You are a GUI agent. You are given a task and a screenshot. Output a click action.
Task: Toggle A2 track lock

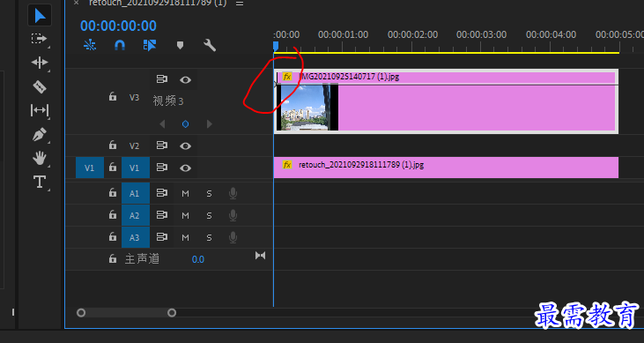(113, 215)
